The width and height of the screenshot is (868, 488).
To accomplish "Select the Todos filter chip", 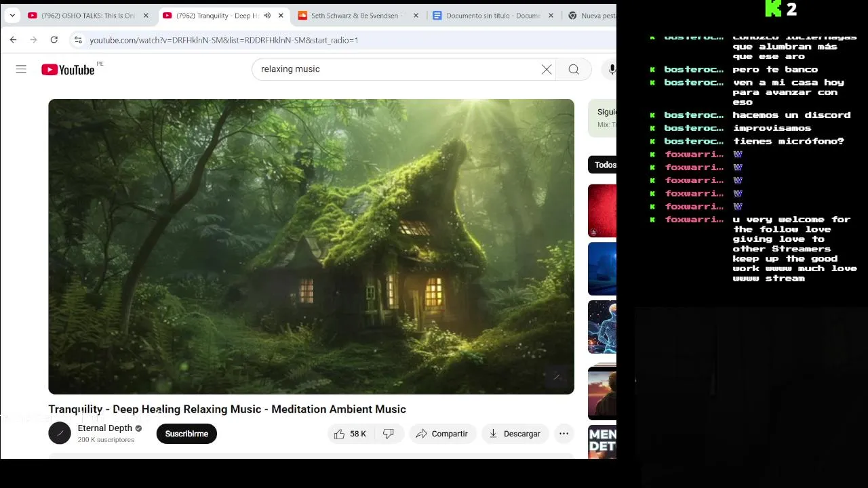I will [x=603, y=165].
